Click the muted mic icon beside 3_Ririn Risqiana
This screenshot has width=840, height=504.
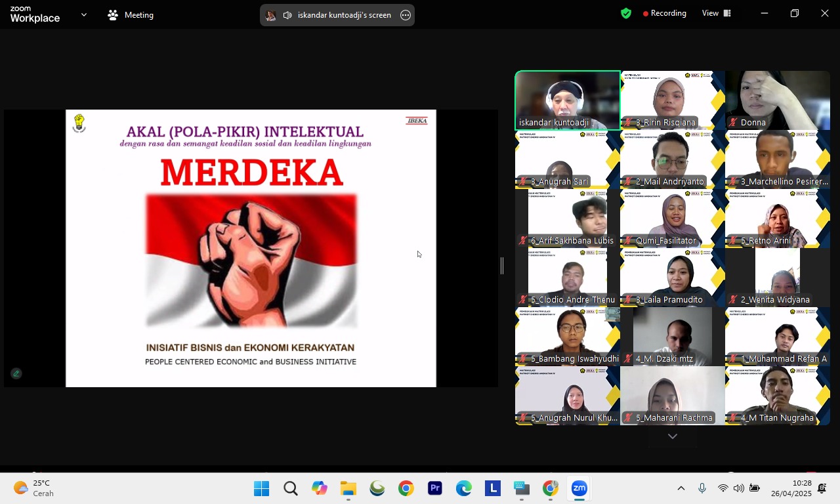pos(628,123)
